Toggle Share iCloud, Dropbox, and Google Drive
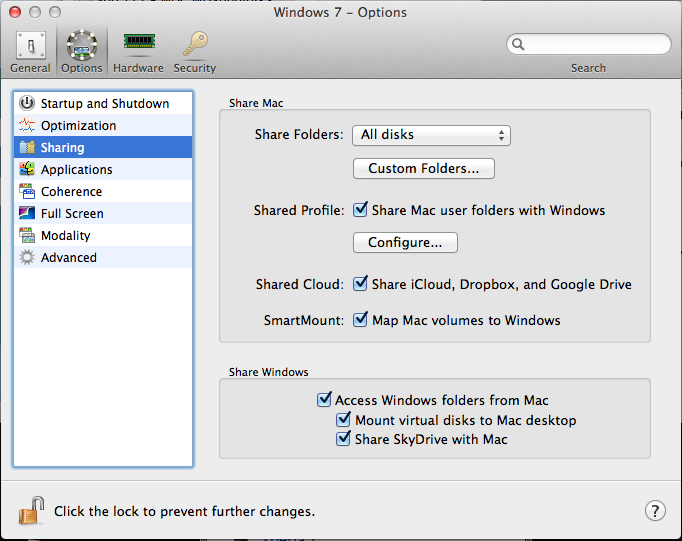The width and height of the screenshot is (682, 541). [360, 284]
